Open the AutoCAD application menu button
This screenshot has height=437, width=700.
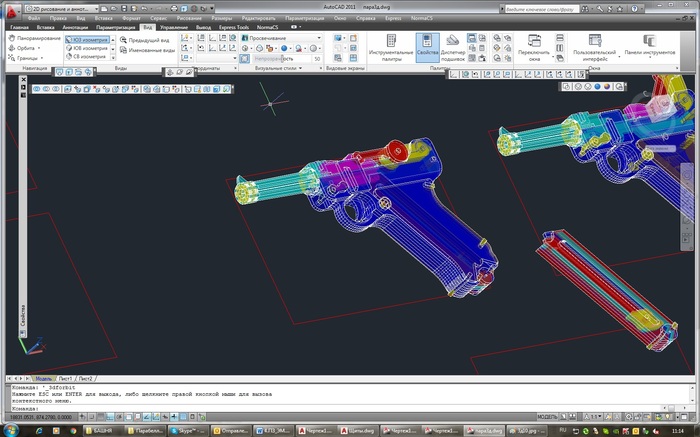(10, 10)
